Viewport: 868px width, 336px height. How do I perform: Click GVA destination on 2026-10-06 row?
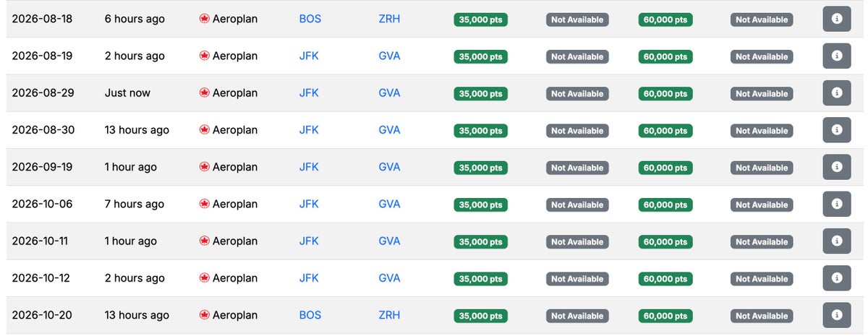click(x=389, y=204)
